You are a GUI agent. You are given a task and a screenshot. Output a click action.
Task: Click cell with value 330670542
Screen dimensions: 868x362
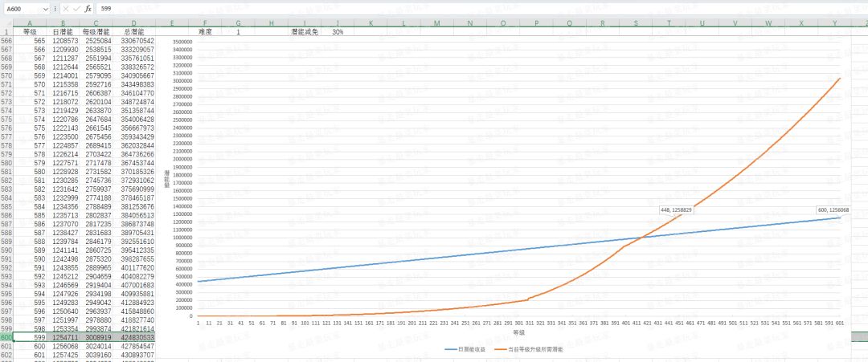pos(133,40)
